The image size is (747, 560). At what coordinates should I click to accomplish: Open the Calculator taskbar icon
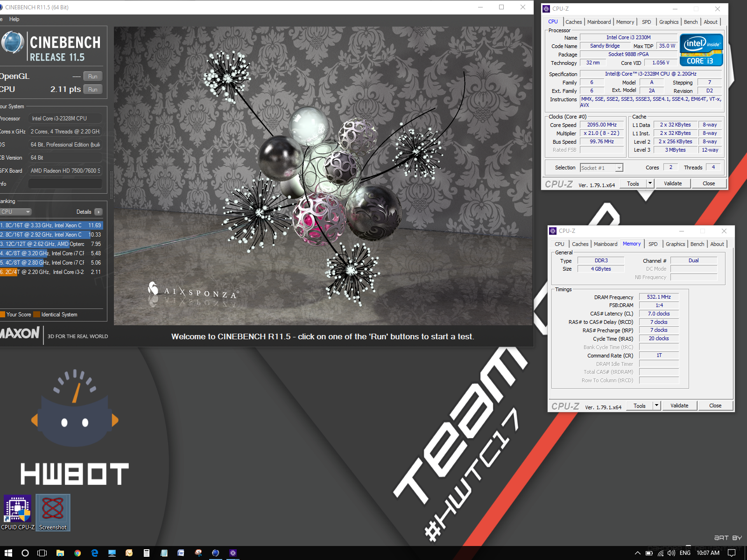tap(147, 553)
